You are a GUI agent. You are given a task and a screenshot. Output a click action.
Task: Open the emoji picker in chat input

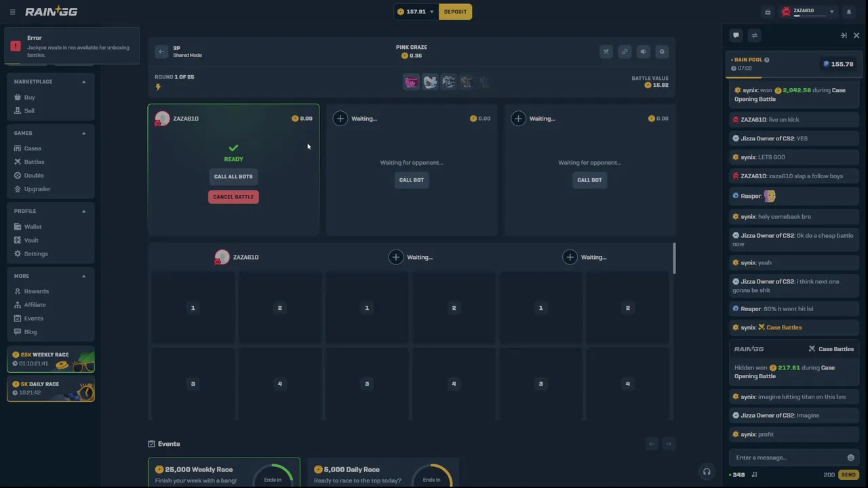click(850, 457)
